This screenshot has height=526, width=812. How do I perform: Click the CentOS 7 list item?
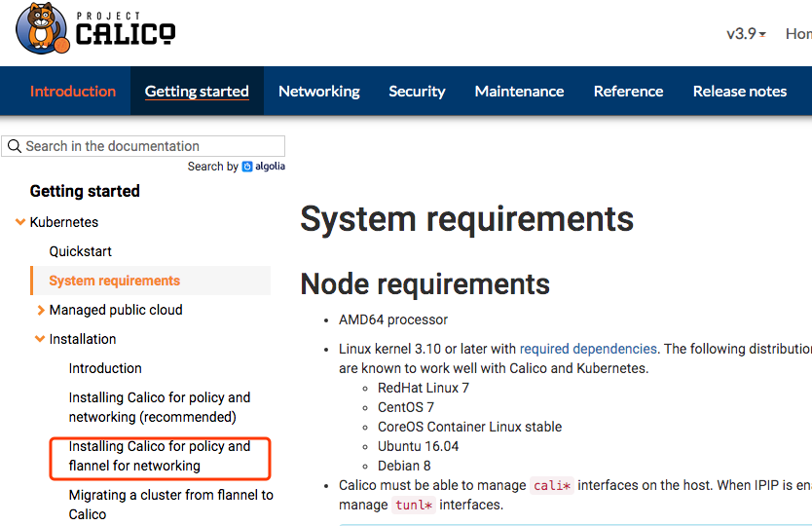(x=405, y=407)
